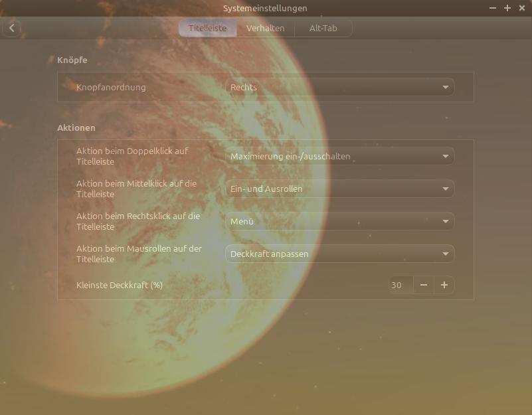The image size is (532, 415).
Task: Expand the Rechtsklick action dropdown
Action: tap(339, 220)
